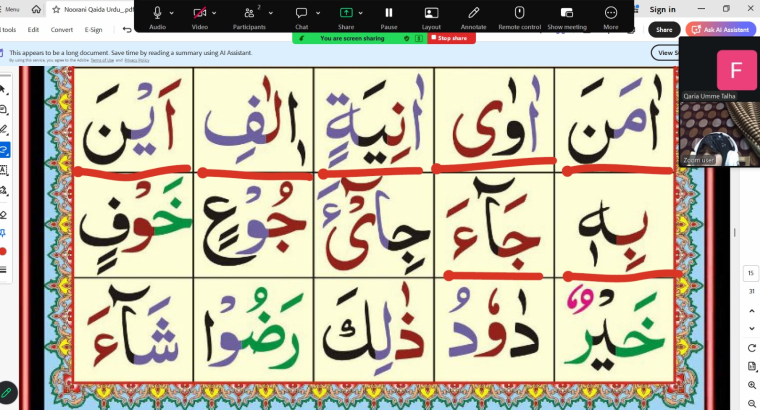Click the rotate view icon in right panel
Viewport: 760px width, 410px height.
click(751, 348)
